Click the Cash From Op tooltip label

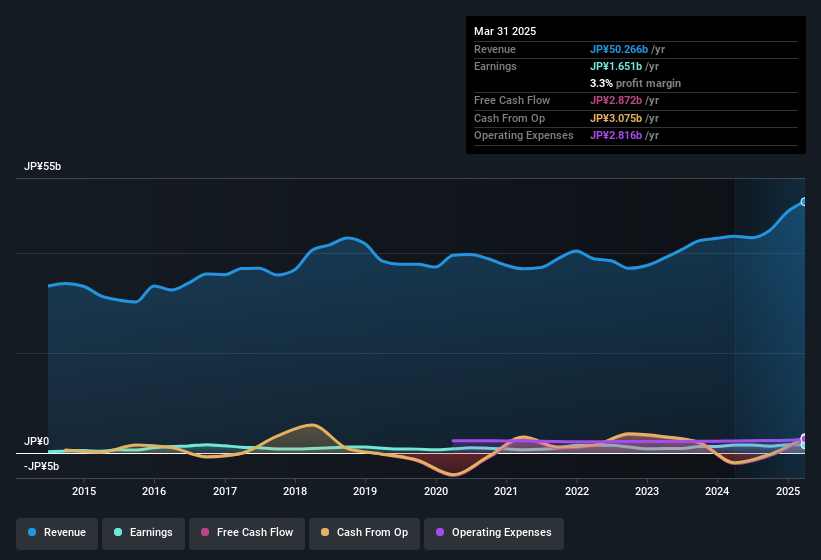click(x=509, y=118)
